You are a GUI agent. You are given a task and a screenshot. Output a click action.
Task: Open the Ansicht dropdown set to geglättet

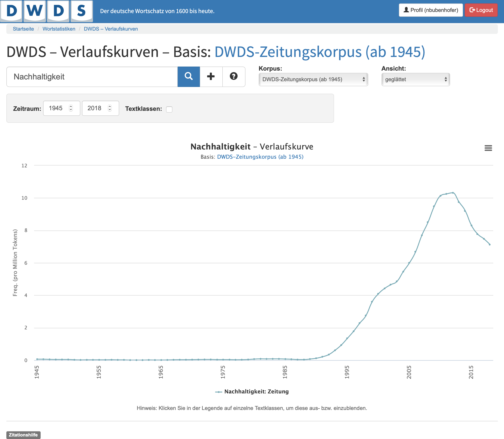415,79
